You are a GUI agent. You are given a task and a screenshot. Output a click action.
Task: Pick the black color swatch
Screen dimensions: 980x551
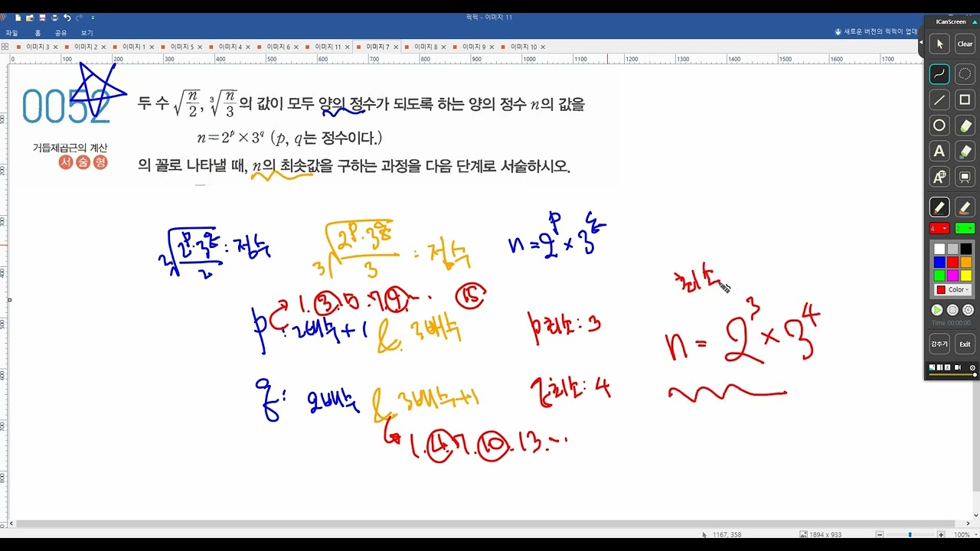click(x=965, y=249)
